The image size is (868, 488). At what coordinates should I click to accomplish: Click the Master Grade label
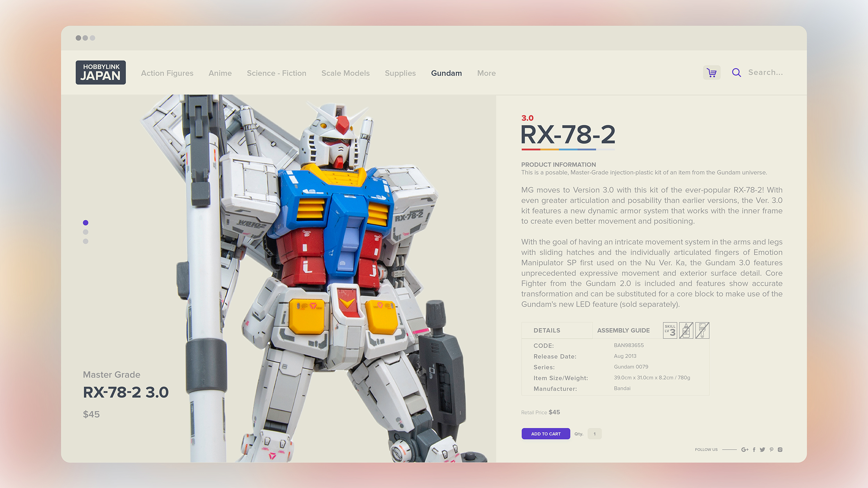tap(112, 375)
